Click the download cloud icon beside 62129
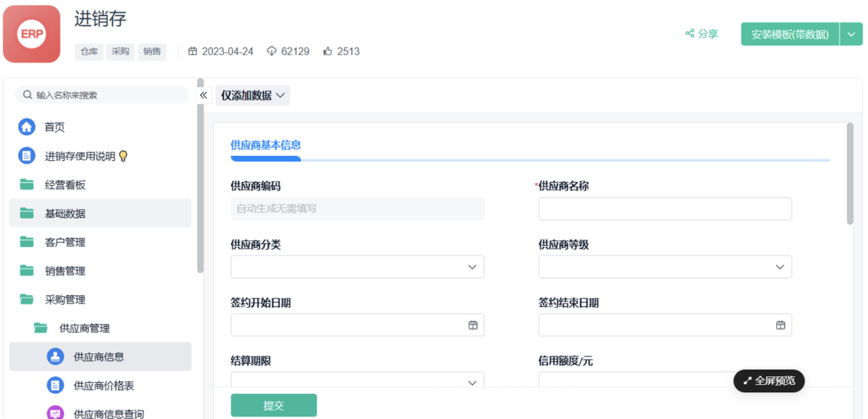 click(x=272, y=51)
